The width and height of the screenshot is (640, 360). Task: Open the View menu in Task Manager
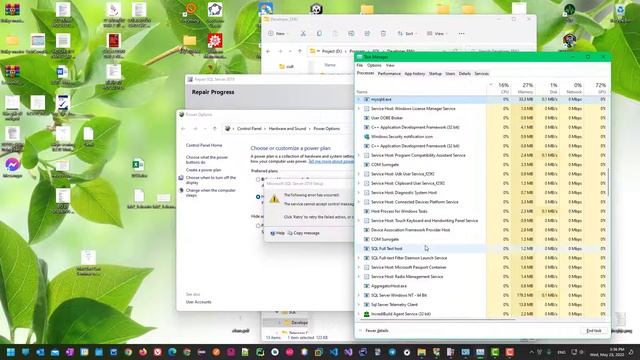(x=390, y=65)
